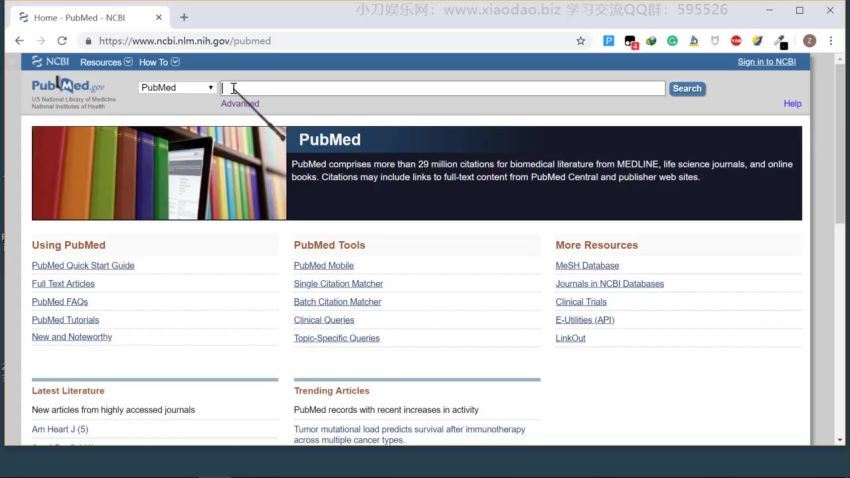This screenshot has height=478, width=850.
Task: Click the NCBI logo
Action: [50, 62]
